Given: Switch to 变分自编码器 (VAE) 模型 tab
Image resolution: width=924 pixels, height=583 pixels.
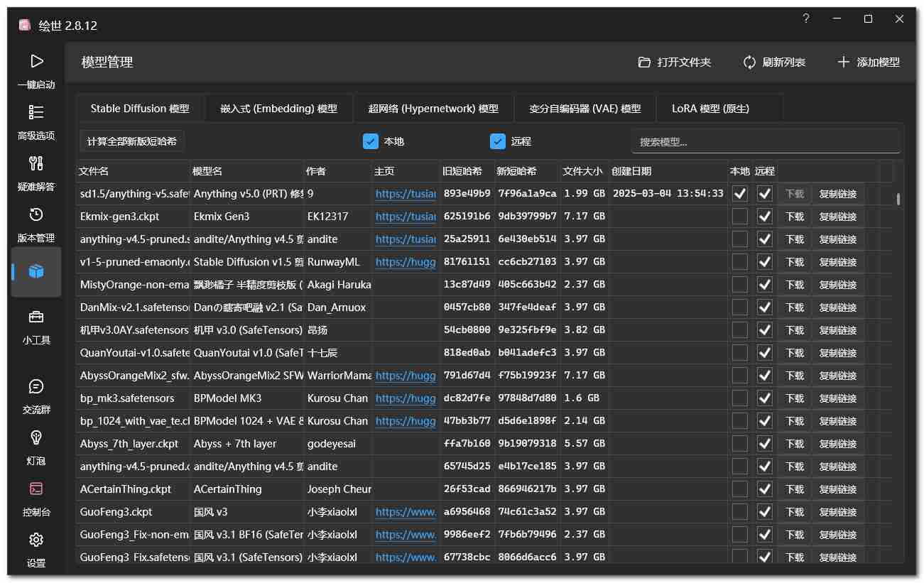Looking at the screenshot, I should pyautogui.click(x=585, y=109).
